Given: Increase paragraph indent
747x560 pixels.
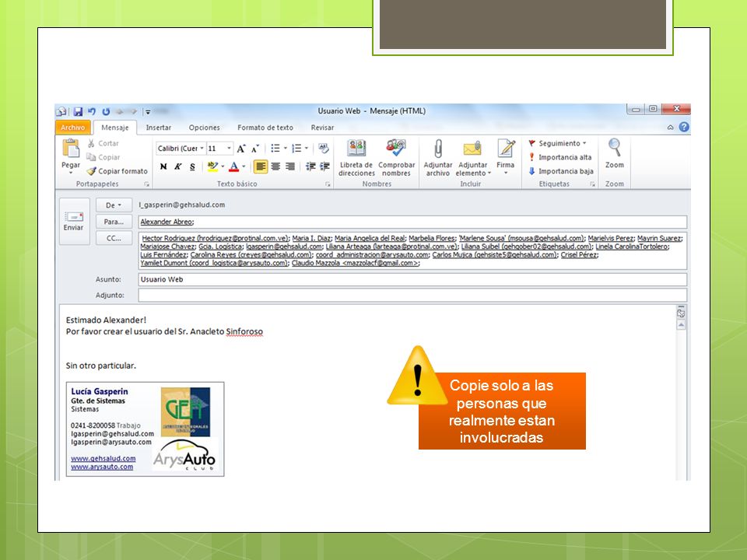Looking at the screenshot, I should click(325, 166).
